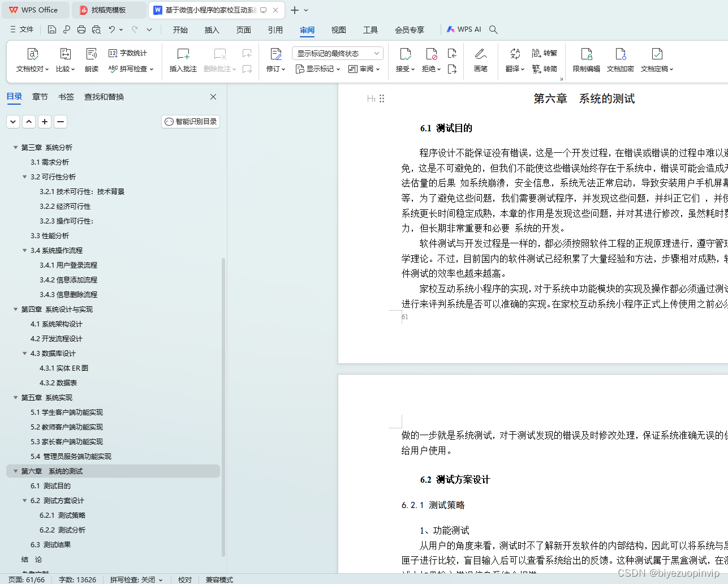The height and width of the screenshot is (584, 728).
Task: Click 拼写检查: 关闭 in status bar
Action: click(x=136, y=579)
